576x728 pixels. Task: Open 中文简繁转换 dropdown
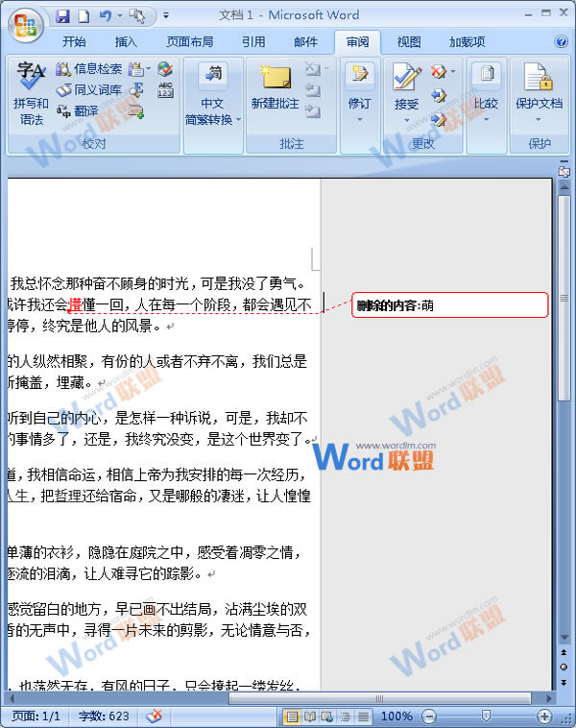click(x=213, y=94)
